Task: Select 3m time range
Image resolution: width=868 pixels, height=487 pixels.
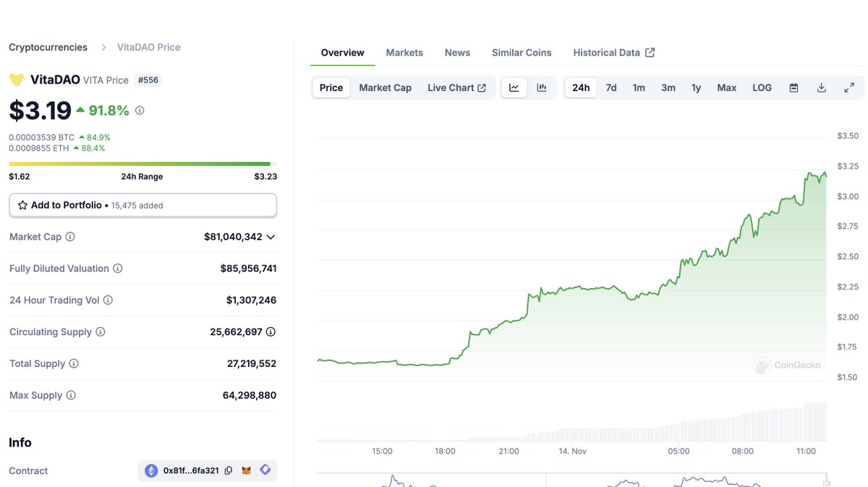Action: point(668,88)
